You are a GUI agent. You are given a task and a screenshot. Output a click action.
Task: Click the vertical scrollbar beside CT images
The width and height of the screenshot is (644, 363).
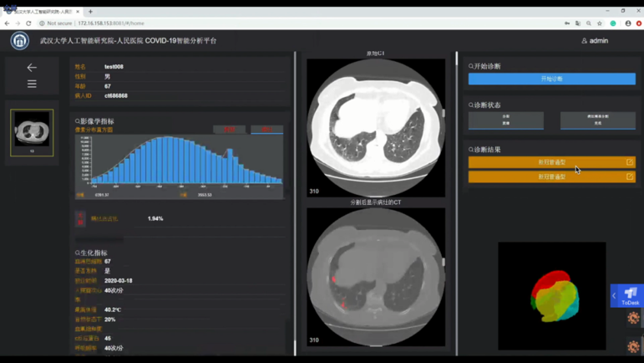coord(456,201)
